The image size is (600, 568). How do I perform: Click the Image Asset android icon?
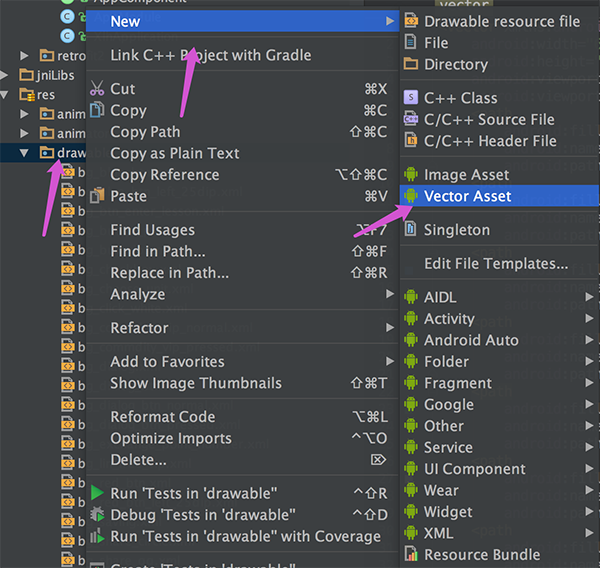pos(411,174)
